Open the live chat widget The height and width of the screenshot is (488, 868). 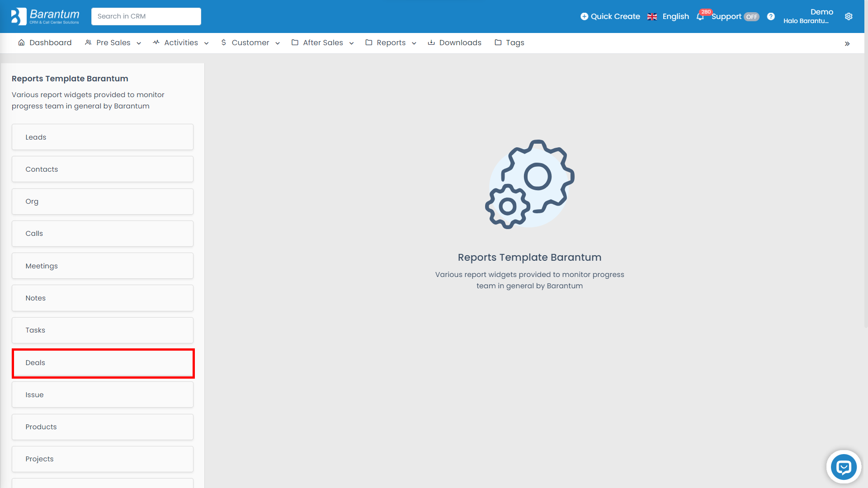(844, 467)
